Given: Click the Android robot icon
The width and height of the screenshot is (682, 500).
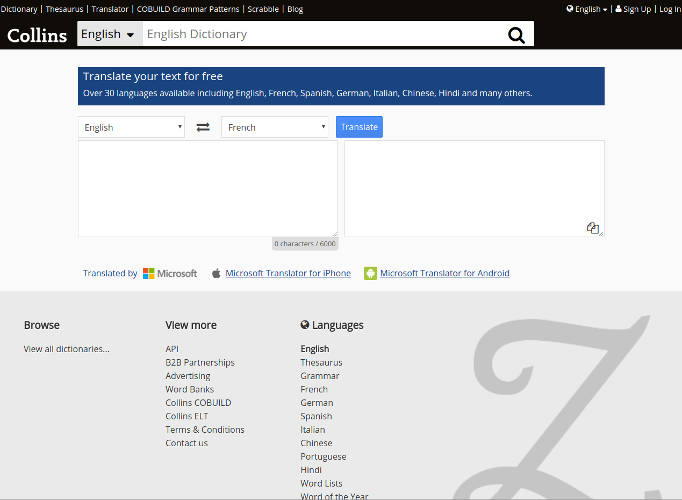Looking at the screenshot, I should [x=370, y=273].
